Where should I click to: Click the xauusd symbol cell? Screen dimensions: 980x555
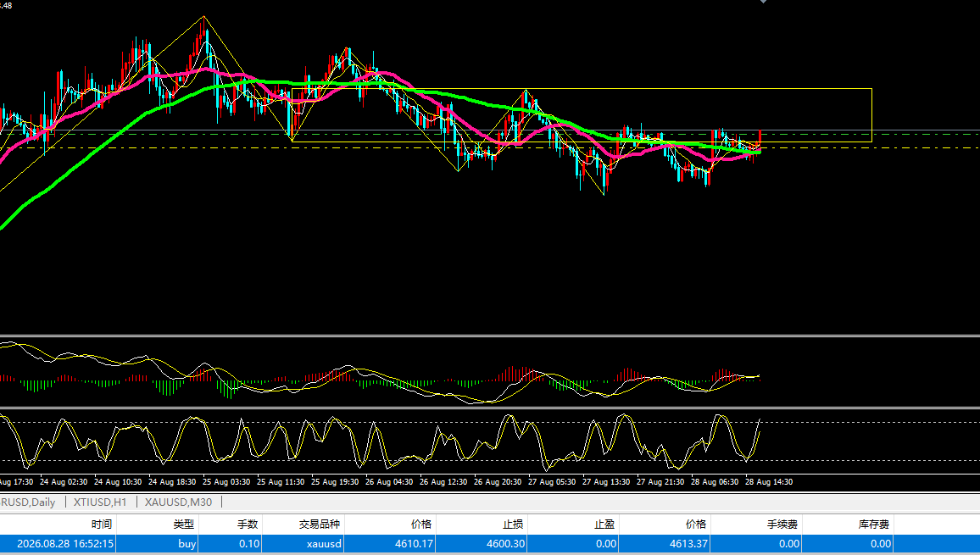325,544
